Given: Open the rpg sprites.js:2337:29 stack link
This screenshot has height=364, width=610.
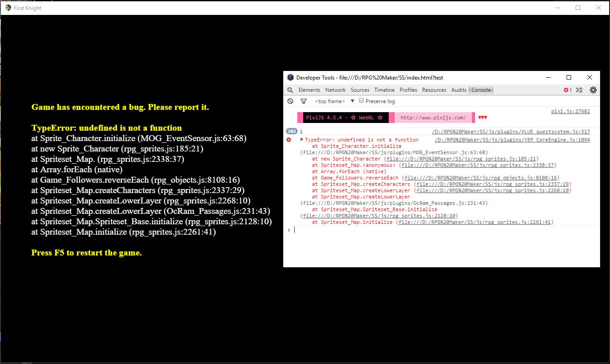Looking at the screenshot, I should tap(493, 184).
